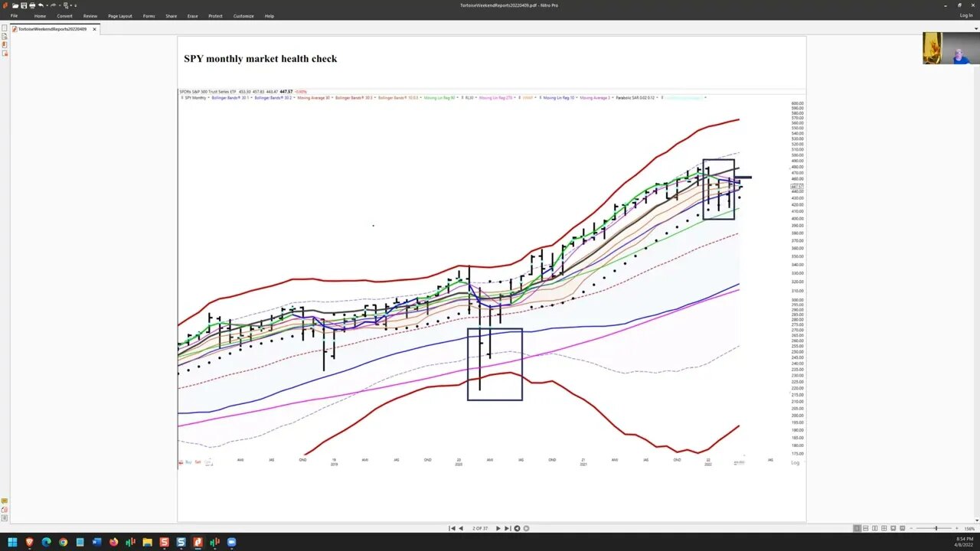Click the Undo arrow icon
The width and height of the screenshot is (980, 551).
tap(41, 5)
